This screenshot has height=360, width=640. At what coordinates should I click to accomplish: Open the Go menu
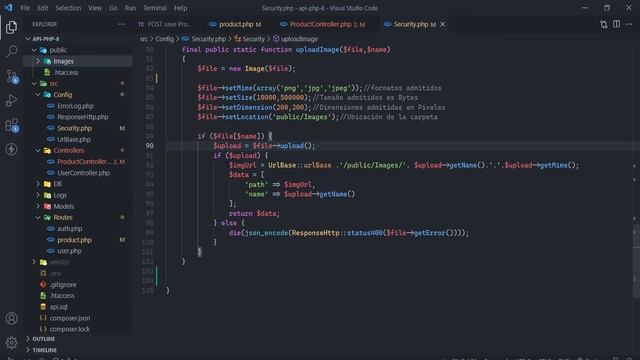(113, 8)
